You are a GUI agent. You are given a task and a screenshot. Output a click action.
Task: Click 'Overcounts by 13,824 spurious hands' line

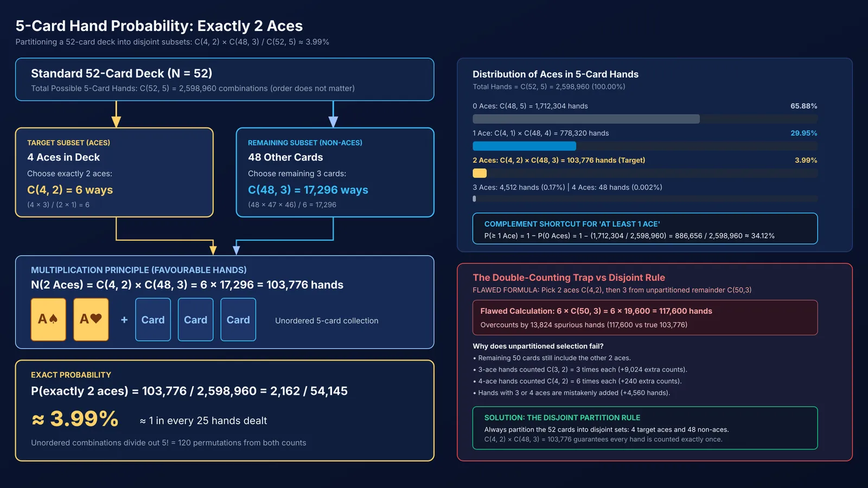pyautogui.click(x=584, y=325)
